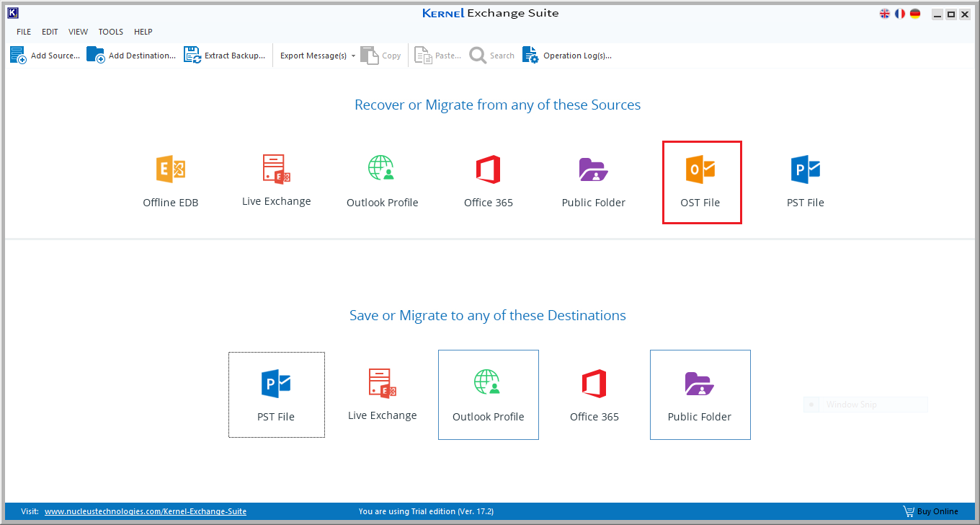Select Office 365 destination icon
The height and width of the screenshot is (525, 980).
click(594, 394)
